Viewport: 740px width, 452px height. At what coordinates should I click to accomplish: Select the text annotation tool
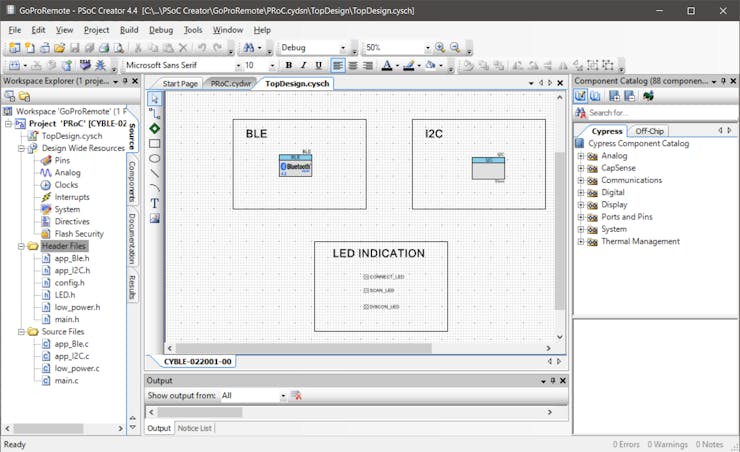155,203
